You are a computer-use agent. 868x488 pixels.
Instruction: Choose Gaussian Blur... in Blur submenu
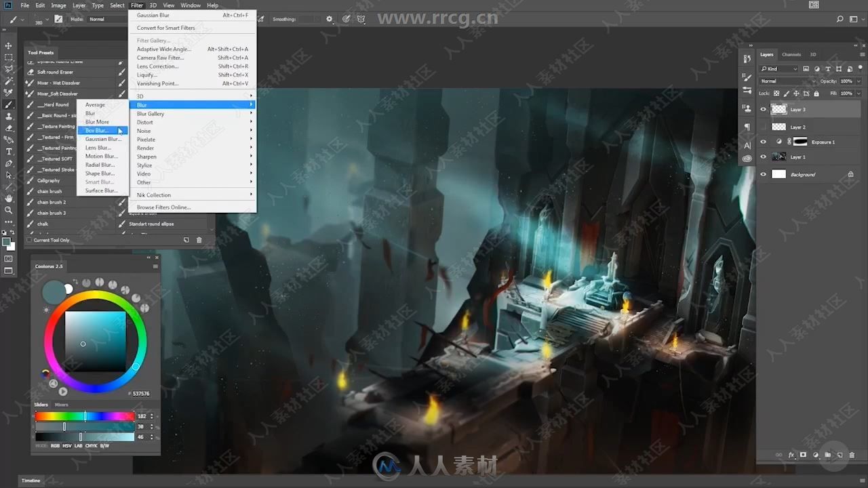[102, 139]
